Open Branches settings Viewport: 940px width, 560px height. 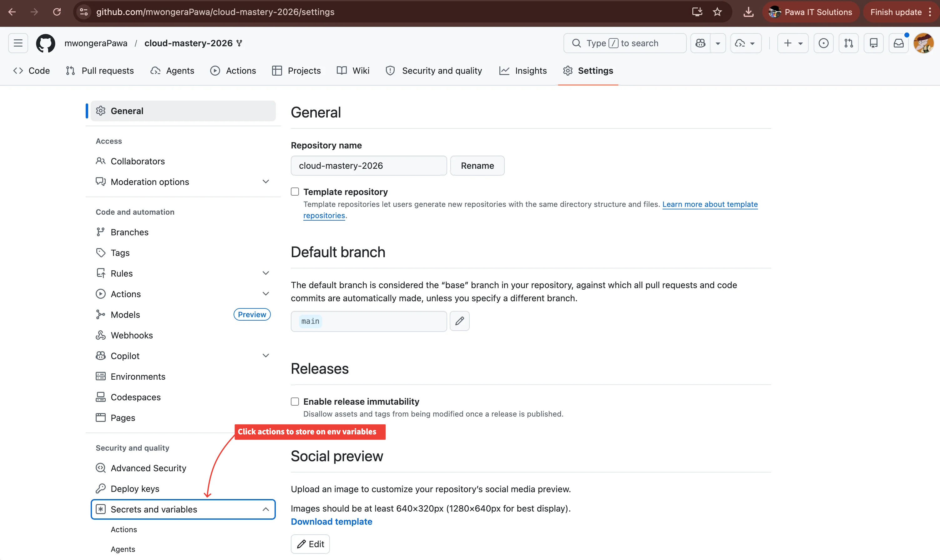tap(183, 232)
